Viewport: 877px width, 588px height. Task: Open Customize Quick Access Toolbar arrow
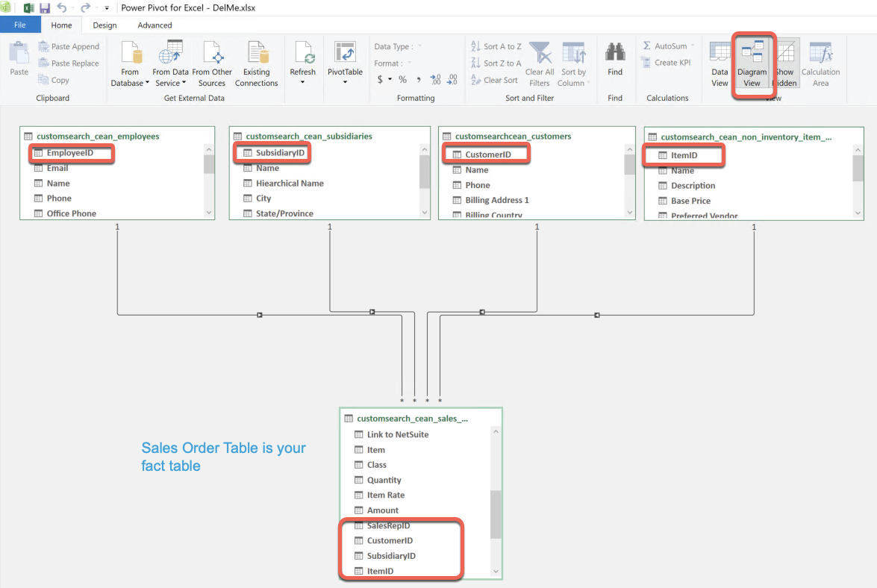click(107, 7)
